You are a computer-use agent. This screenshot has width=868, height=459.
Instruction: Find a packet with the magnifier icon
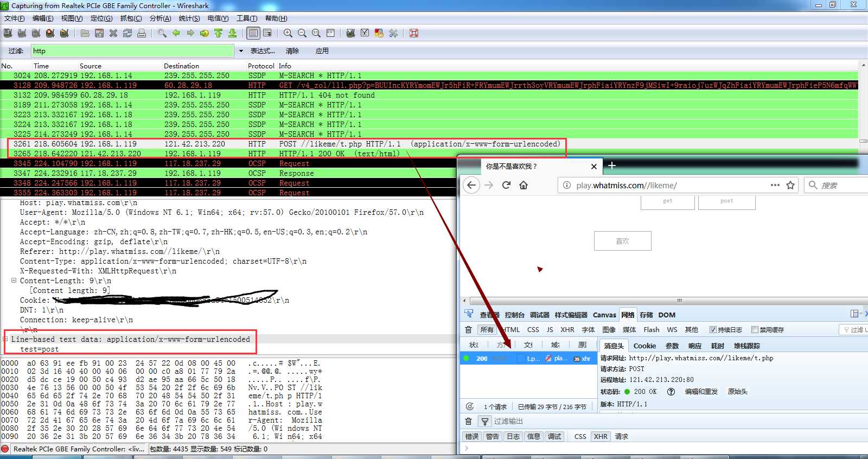coord(162,33)
